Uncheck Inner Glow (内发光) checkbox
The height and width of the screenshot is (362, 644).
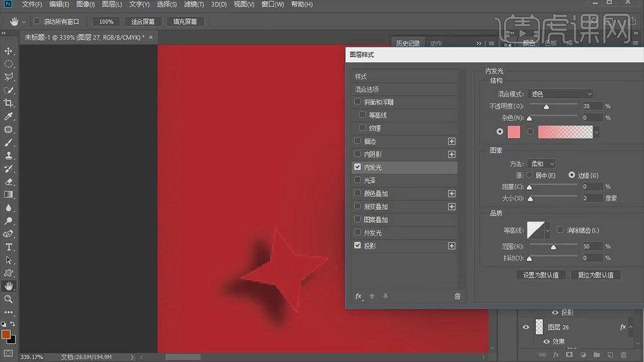(x=357, y=166)
